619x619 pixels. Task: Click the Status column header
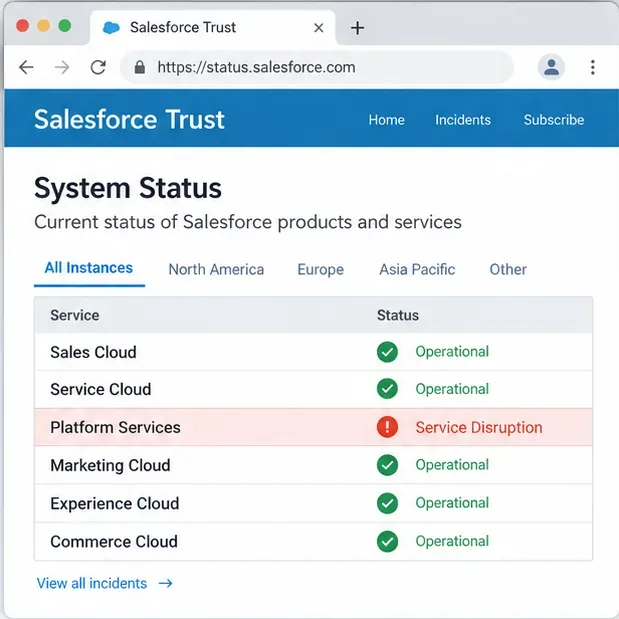pyautogui.click(x=398, y=315)
